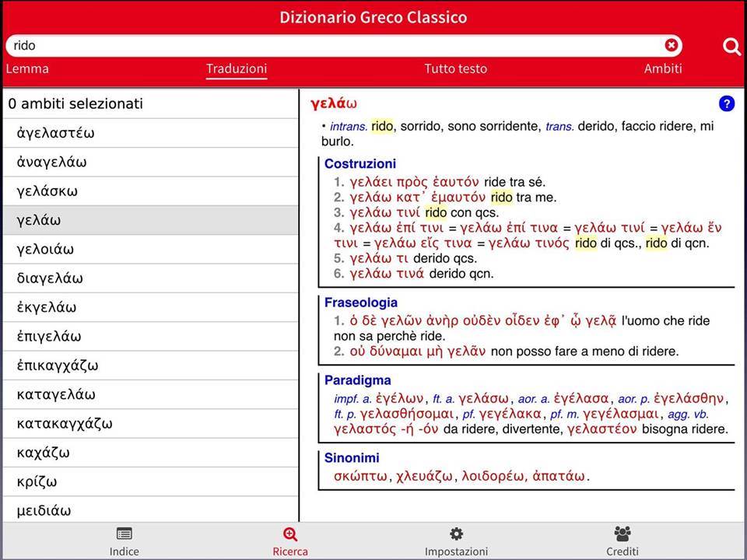The image size is (747, 560).
Task: Select the Traduzioni tab
Action: tap(237, 68)
